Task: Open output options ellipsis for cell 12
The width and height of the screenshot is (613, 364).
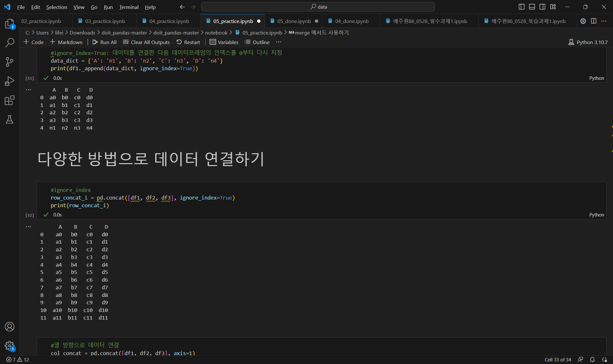Action: [28, 227]
